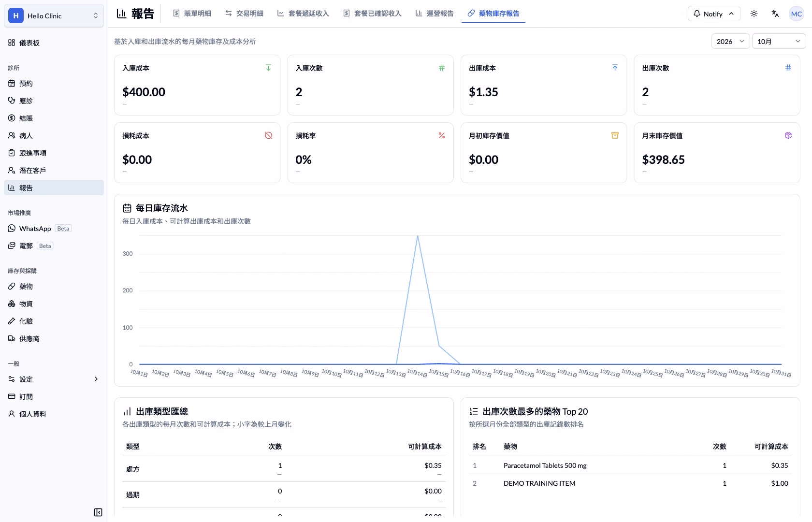Switch to the 交易明細 tab
This screenshot has width=812, height=522.
[244, 14]
